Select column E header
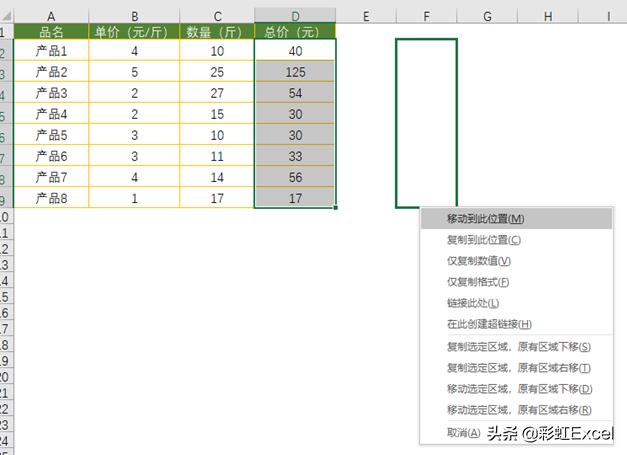The width and height of the screenshot is (627, 455). point(366,16)
